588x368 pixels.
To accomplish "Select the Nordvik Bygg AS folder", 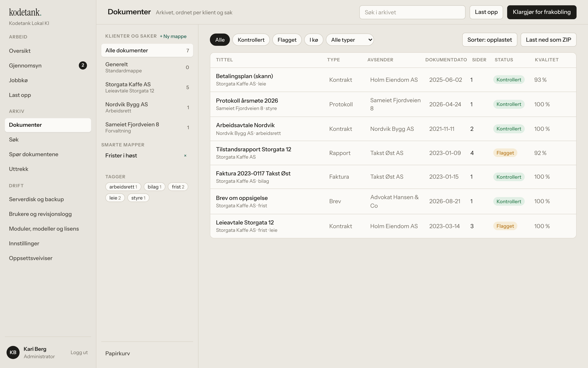I will click(x=147, y=107).
